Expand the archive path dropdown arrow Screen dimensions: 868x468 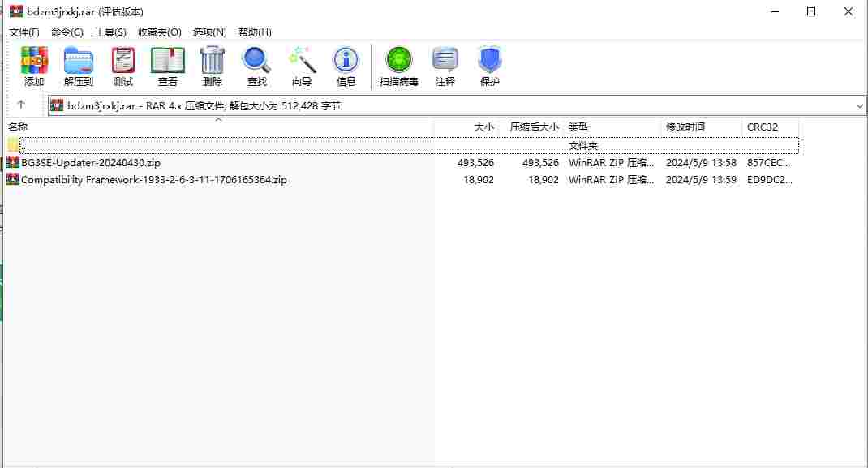(859, 105)
